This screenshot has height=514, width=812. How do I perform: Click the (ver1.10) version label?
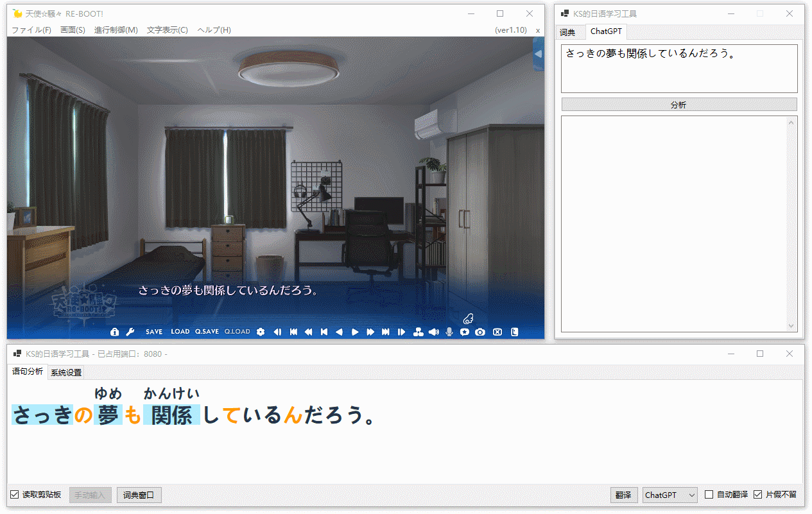pyautogui.click(x=511, y=30)
